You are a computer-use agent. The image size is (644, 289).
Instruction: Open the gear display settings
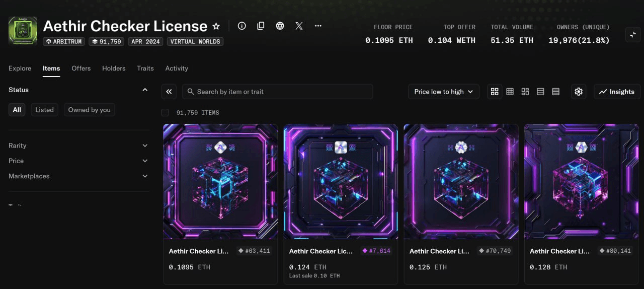pyautogui.click(x=579, y=92)
